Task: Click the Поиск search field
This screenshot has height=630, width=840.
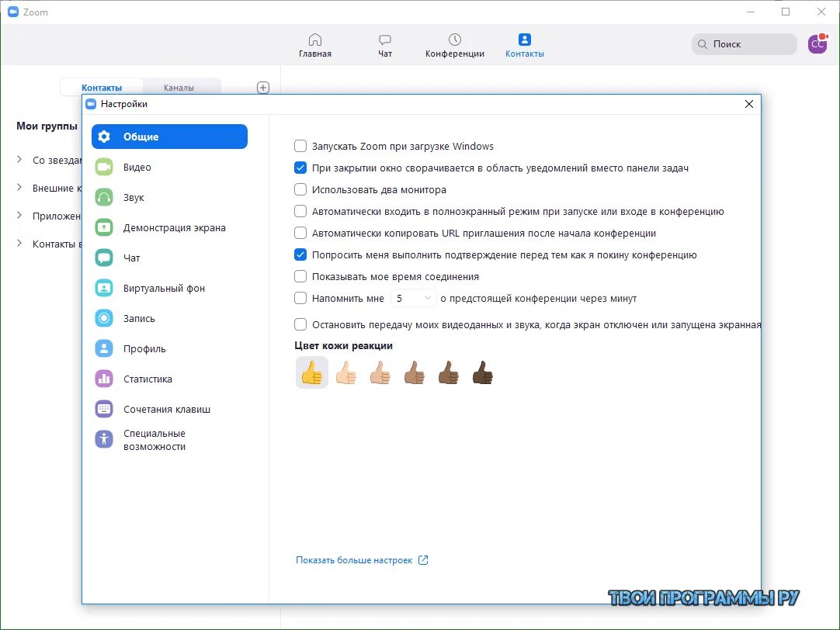Action: click(x=744, y=44)
